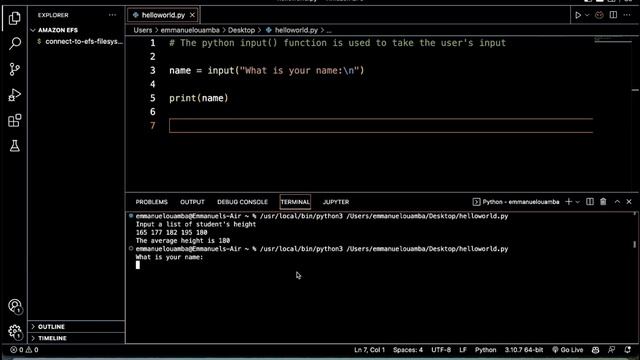Image resolution: width=640 pixels, height=360 pixels.
Task: Close the bottom panel
Action: [629, 202]
